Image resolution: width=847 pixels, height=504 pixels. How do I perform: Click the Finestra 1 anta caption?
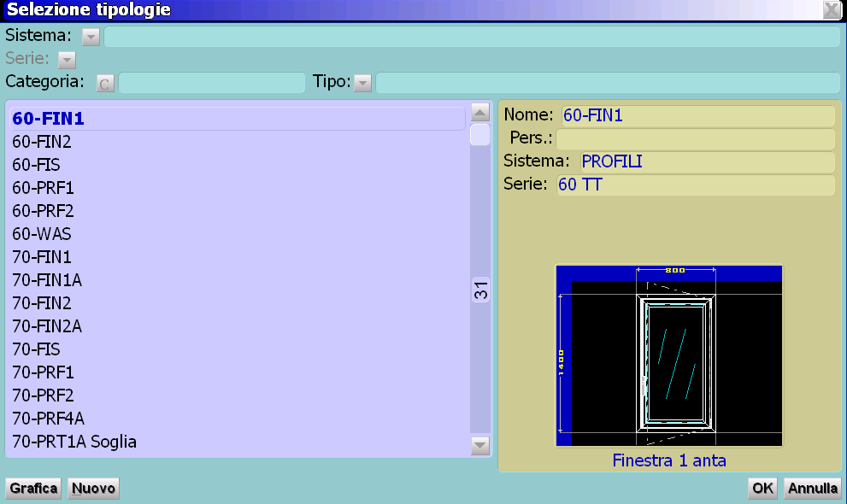click(669, 460)
